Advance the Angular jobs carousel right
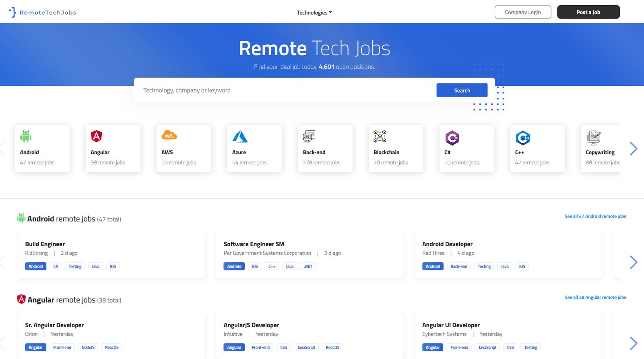 click(x=634, y=343)
